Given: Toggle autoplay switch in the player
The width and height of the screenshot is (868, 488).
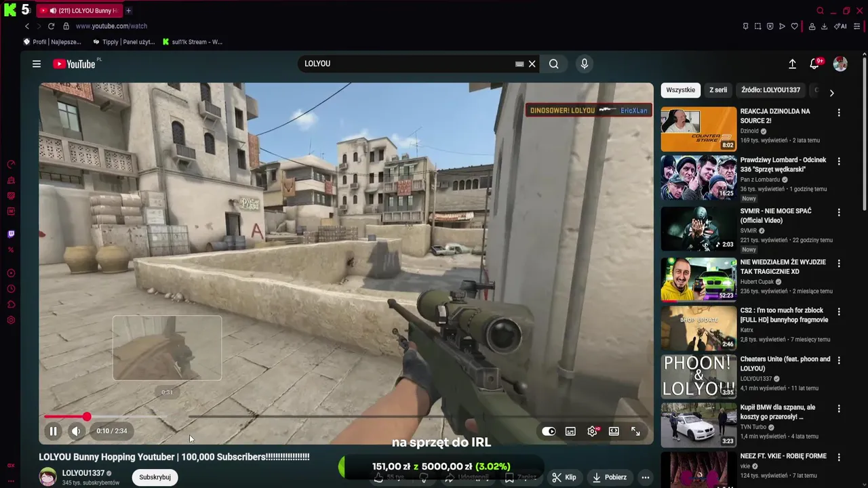Looking at the screenshot, I should point(549,431).
